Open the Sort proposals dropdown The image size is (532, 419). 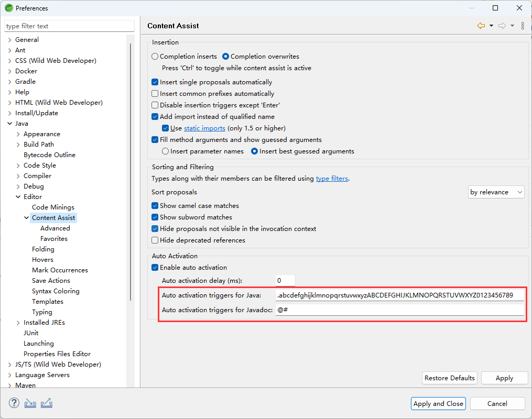coord(496,192)
